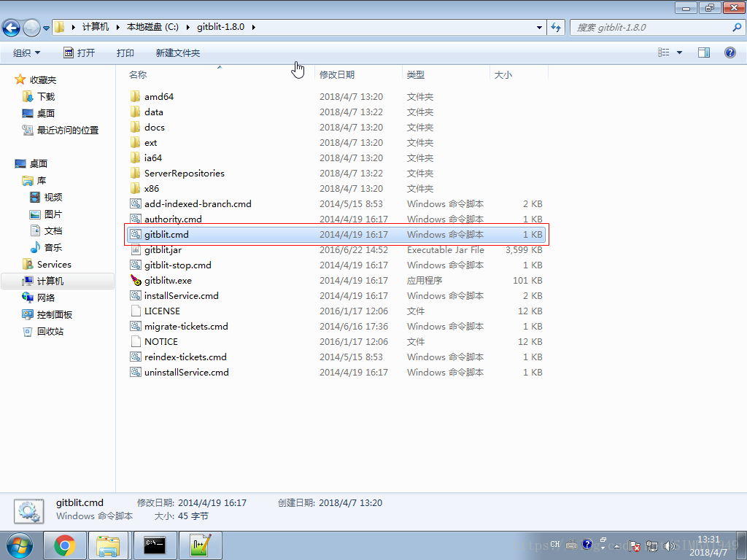Click the 打印 toolbar button

[x=125, y=52]
